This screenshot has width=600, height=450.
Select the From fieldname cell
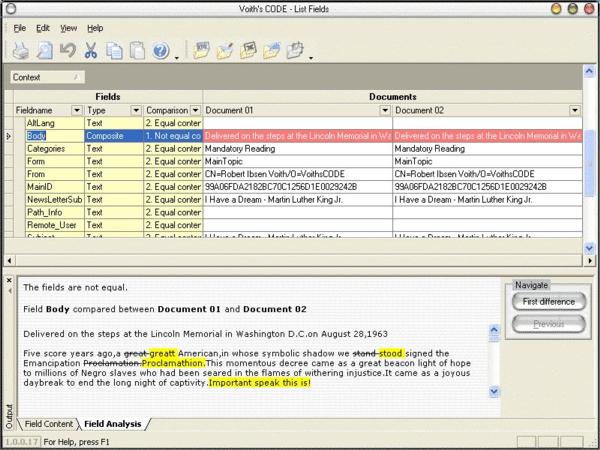(x=55, y=174)
